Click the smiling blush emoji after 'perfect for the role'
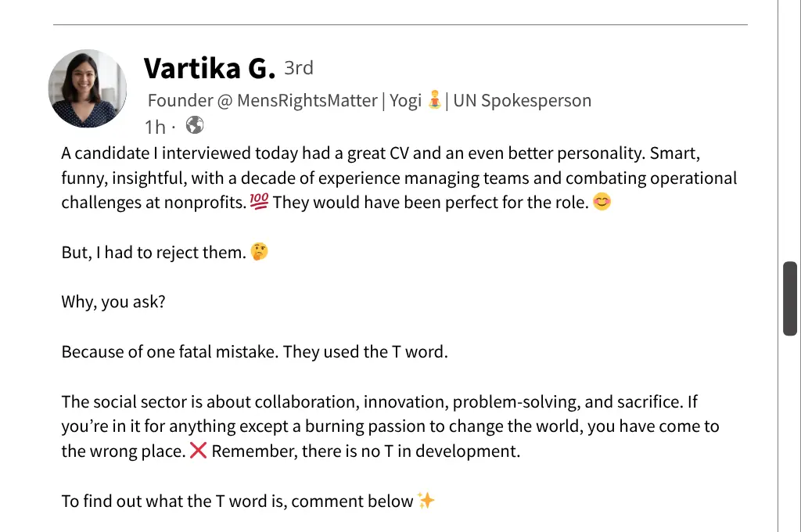Screen dimensions: 801x532 click(601, 202)
